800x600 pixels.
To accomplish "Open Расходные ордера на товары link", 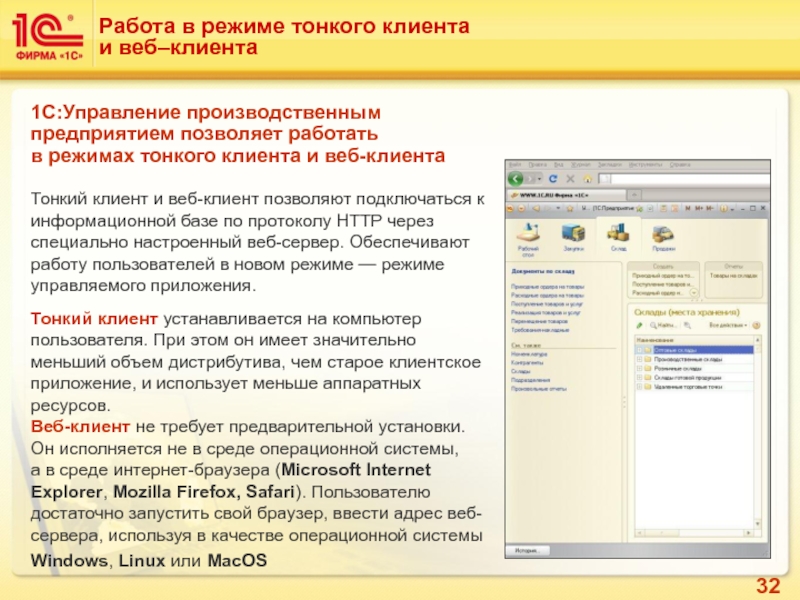I will coord(547,295).
